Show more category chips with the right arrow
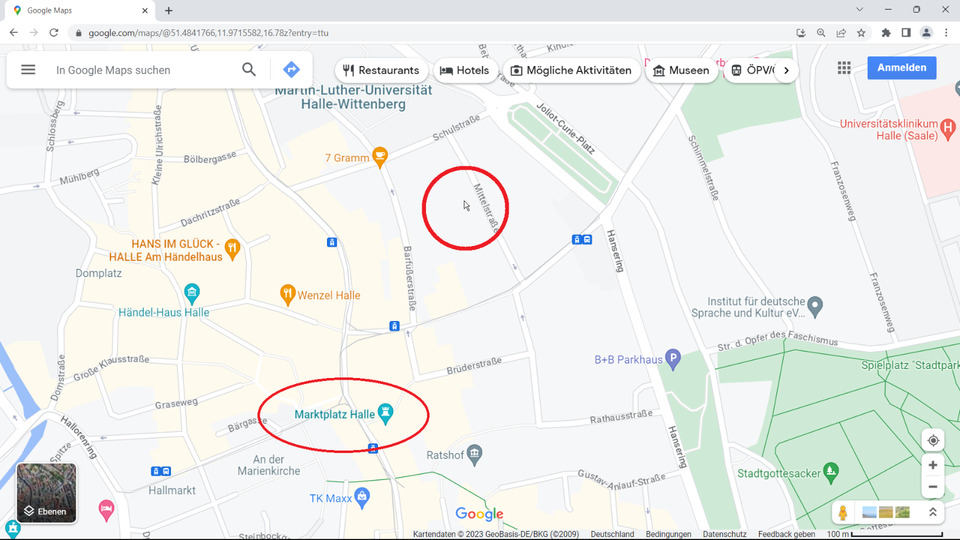Screen dimensions: 960x540 (x=787, y=70)
